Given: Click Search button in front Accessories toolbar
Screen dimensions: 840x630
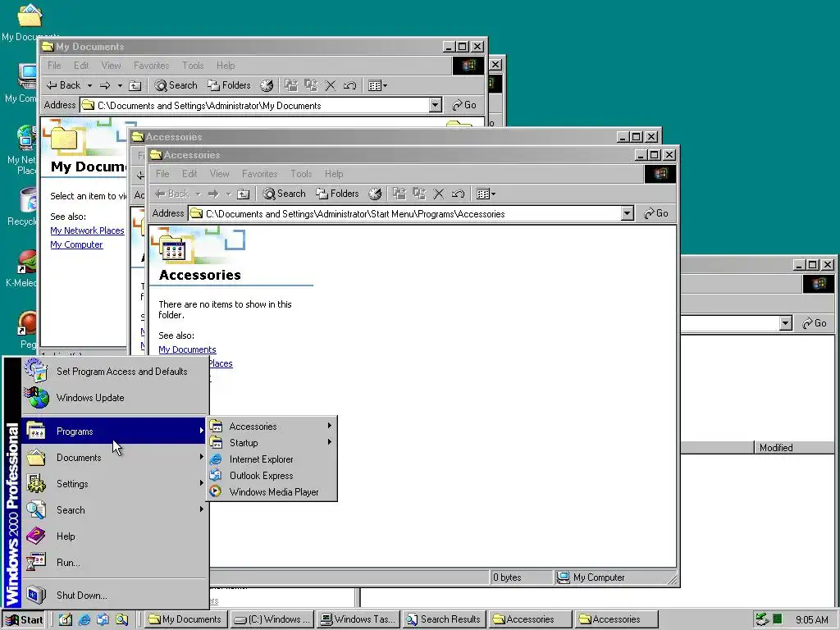Looking at the screenshot, I should tap(285, 194).
